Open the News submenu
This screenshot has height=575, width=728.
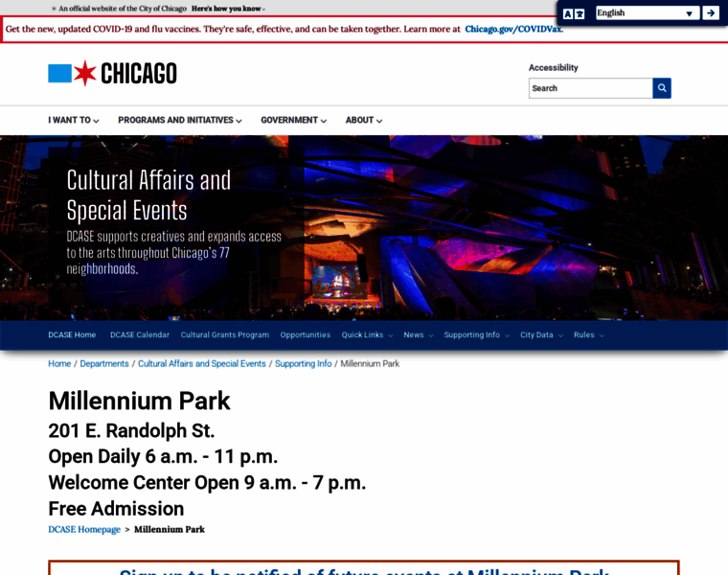point(418,334)
